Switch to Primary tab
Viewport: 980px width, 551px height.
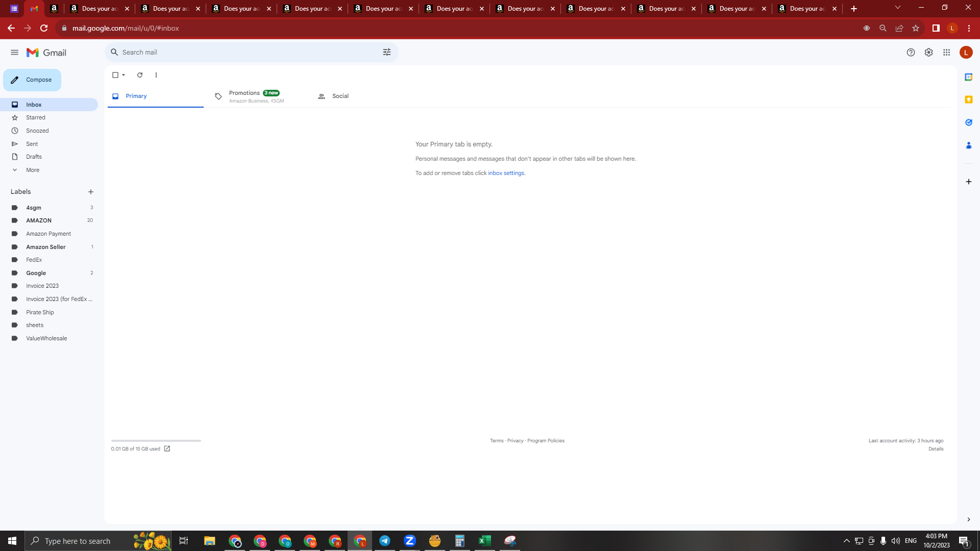pyautogui.click(x=156, y=96)
